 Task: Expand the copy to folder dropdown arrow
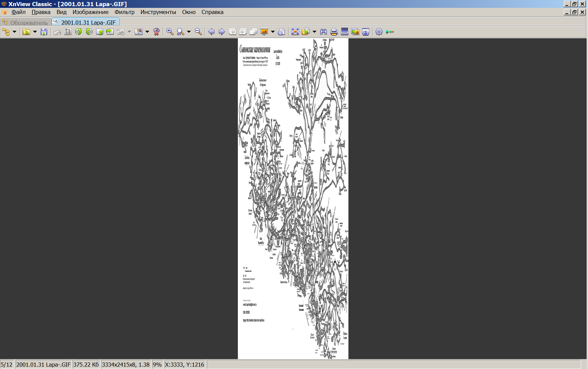tap(314, 32)
